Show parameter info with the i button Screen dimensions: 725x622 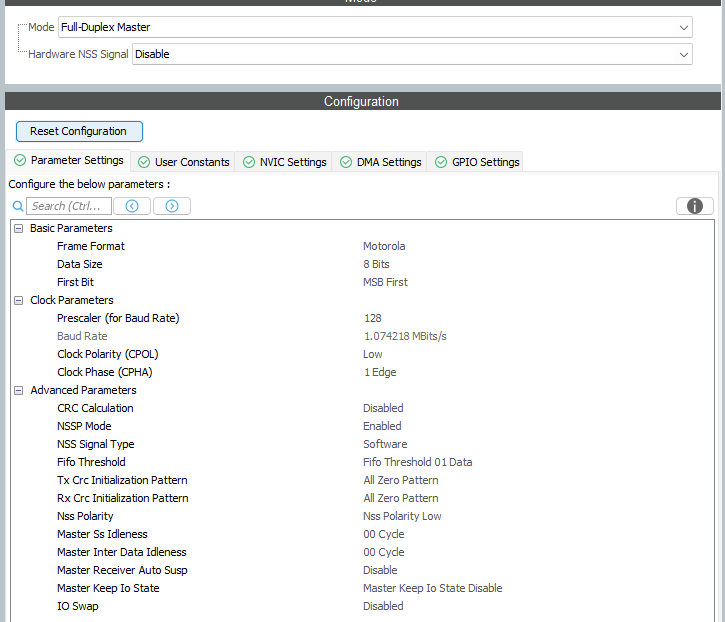coord(694,206)
